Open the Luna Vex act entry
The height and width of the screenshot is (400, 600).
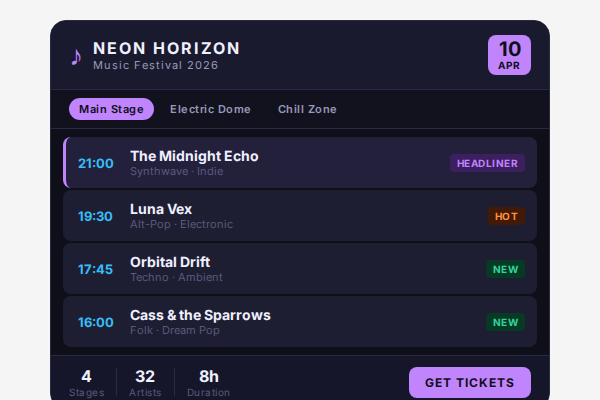(300, 216)
